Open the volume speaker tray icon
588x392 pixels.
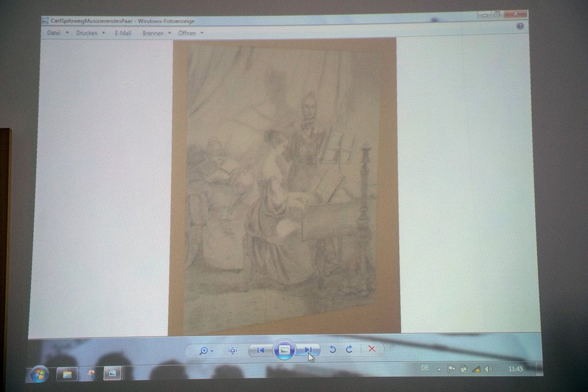[x=488, y=370]
